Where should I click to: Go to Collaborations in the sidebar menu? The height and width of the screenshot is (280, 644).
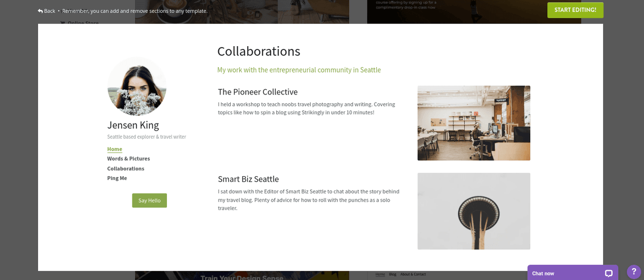tap(126, 168)
